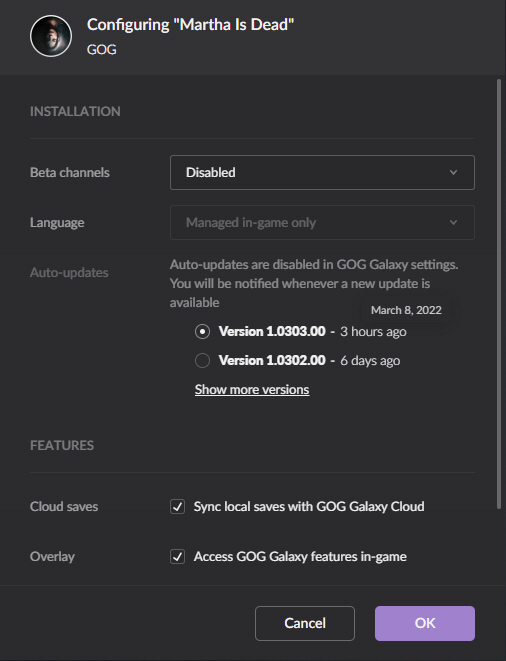Click the Beta channels dropdown chevron arrow
Screen dimensions: 506x661
[x=453, y=172]
